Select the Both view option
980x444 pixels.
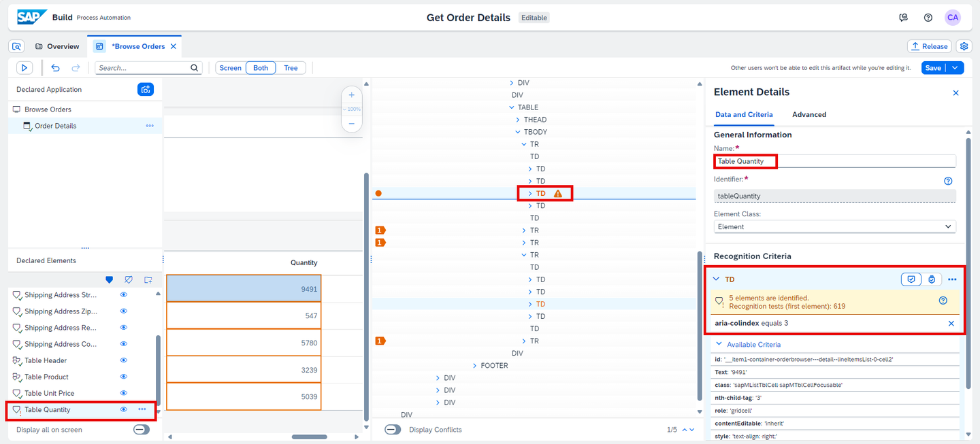261,68
